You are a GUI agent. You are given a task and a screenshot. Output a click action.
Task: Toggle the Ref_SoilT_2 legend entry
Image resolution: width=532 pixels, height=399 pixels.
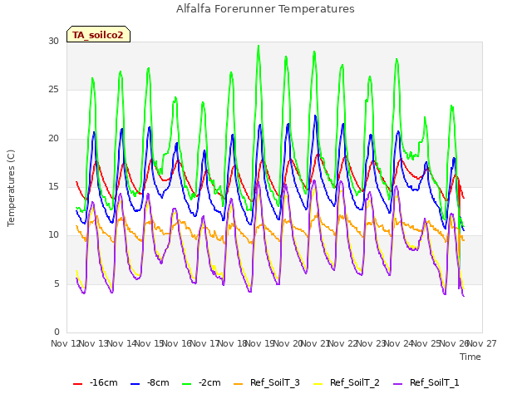(x=347, y=383)
